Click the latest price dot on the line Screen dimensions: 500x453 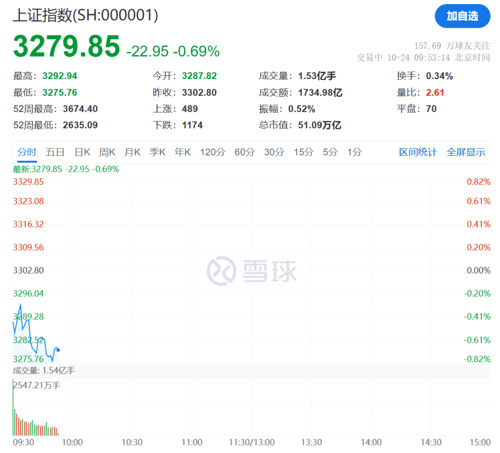coord(58,350)
